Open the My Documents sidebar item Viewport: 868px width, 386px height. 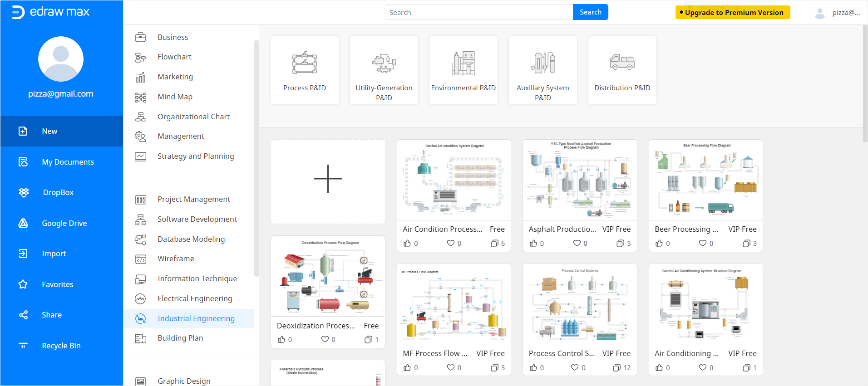click(62, 162)
